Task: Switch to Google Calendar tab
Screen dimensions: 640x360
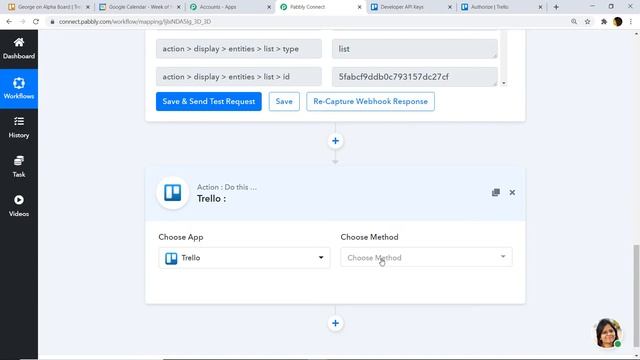Action: tap(139, 7)
